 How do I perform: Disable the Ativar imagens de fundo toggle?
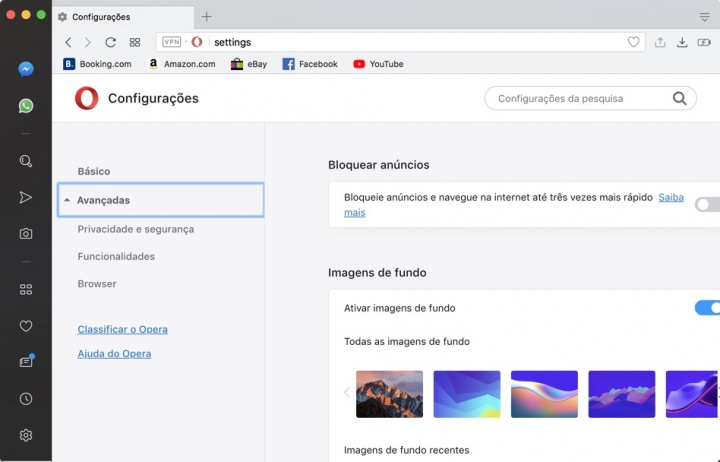707,308
